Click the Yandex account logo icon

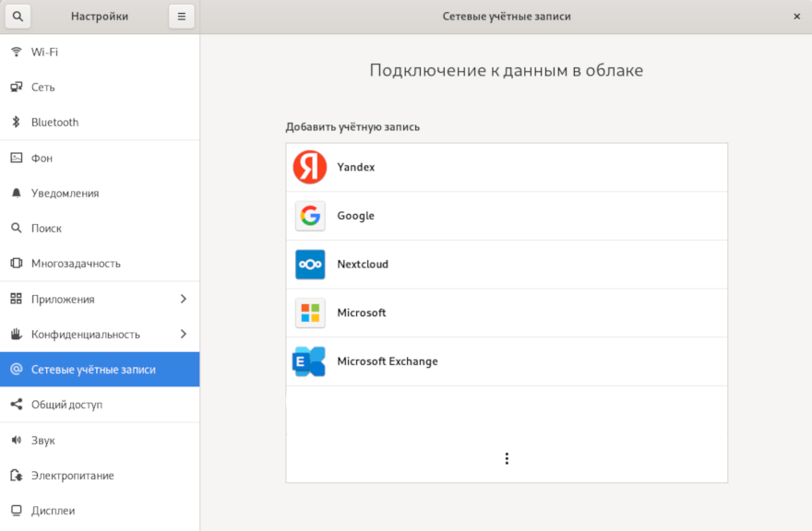point(310,167)
